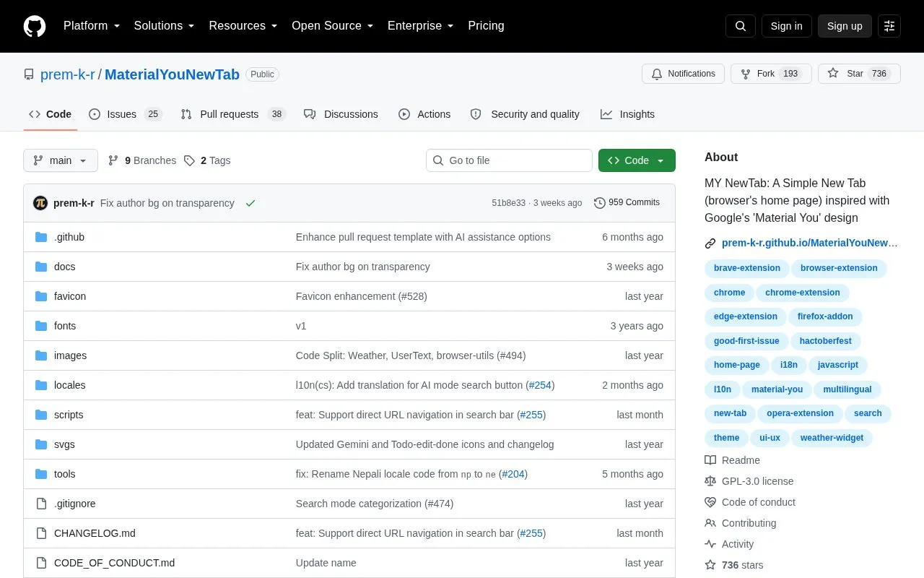Click the docs folder icon
The width and height of the screenshot is (924, 578).
41,267
